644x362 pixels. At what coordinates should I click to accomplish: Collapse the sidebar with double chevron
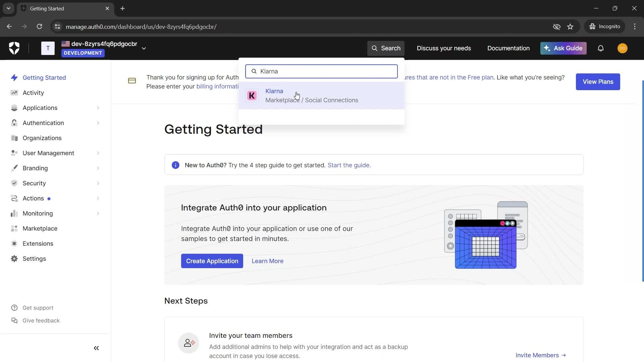click(x=96, y=348)
